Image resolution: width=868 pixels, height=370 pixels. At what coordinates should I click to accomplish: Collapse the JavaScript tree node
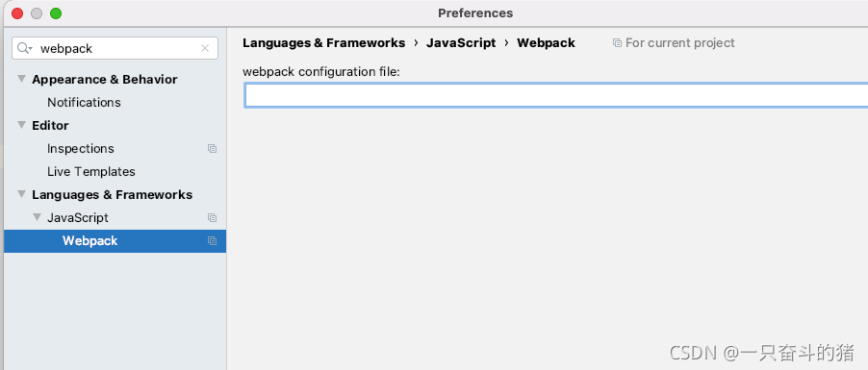tap(38, 217)
